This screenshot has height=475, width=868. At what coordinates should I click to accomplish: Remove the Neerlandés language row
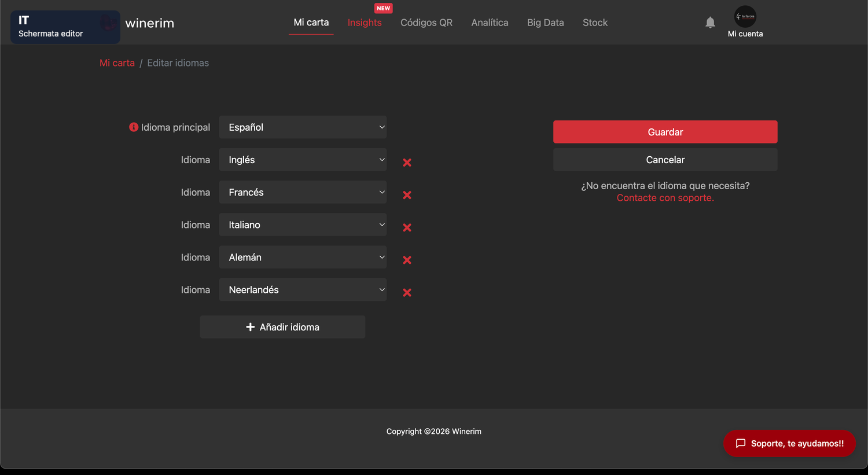[407, 292]
